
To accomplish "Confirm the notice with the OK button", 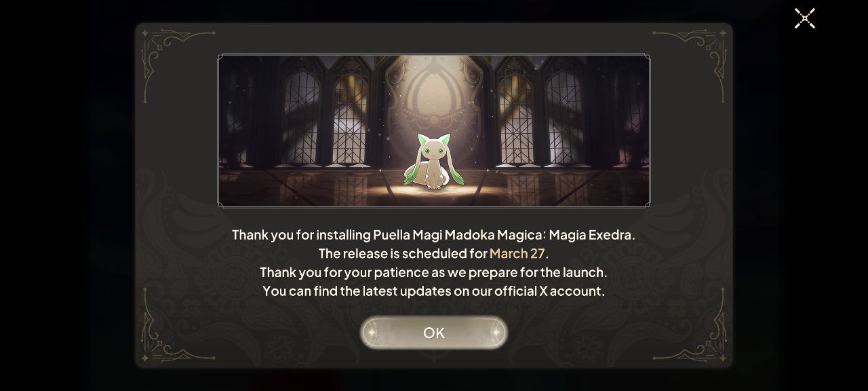I will click(433, 333).
